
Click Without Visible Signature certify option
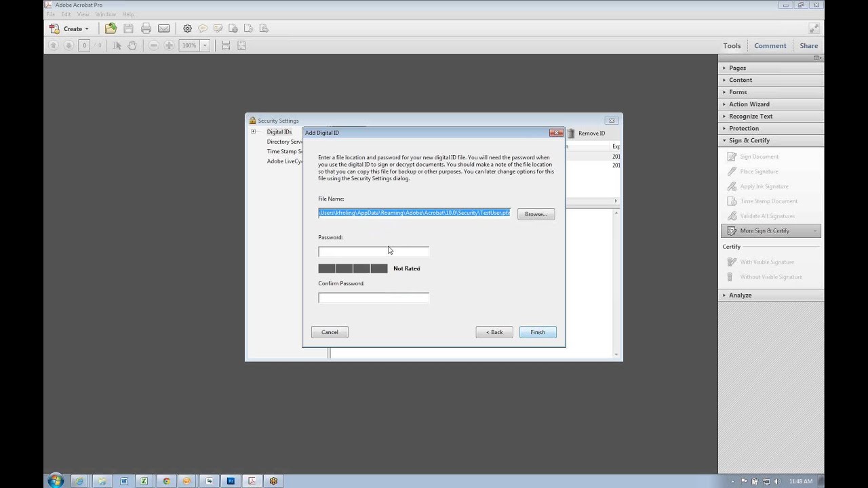(771, 277)
